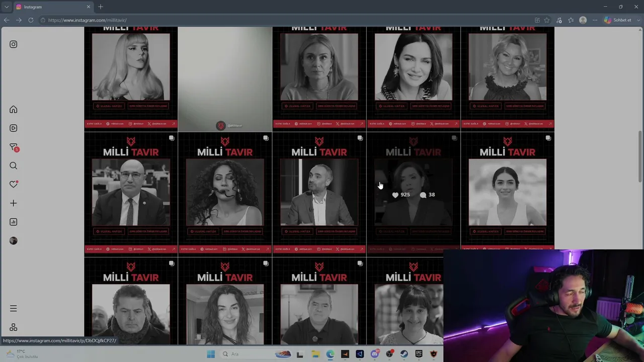Open the post of woman with short bangs
Screen dimensions: 644x362
405,301
